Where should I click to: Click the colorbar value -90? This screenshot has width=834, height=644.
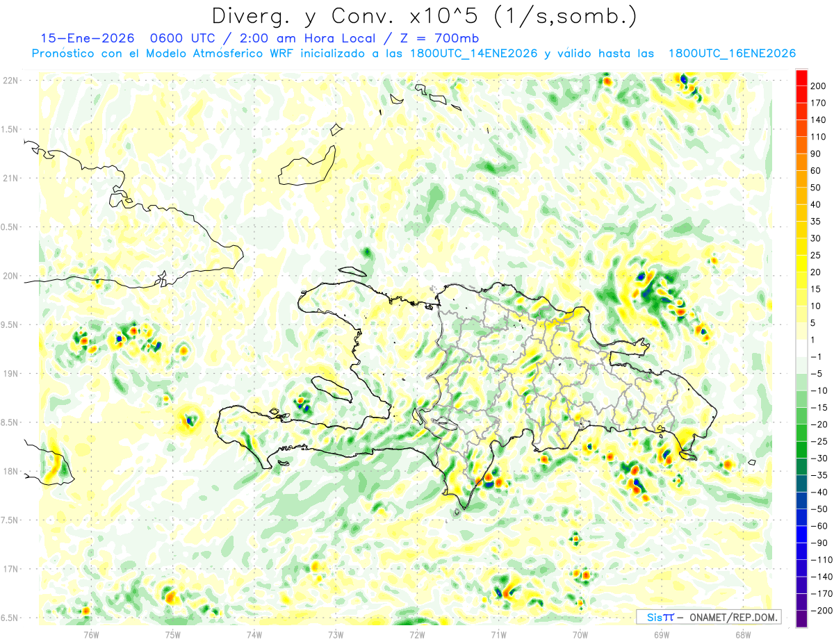pos(819,543)
